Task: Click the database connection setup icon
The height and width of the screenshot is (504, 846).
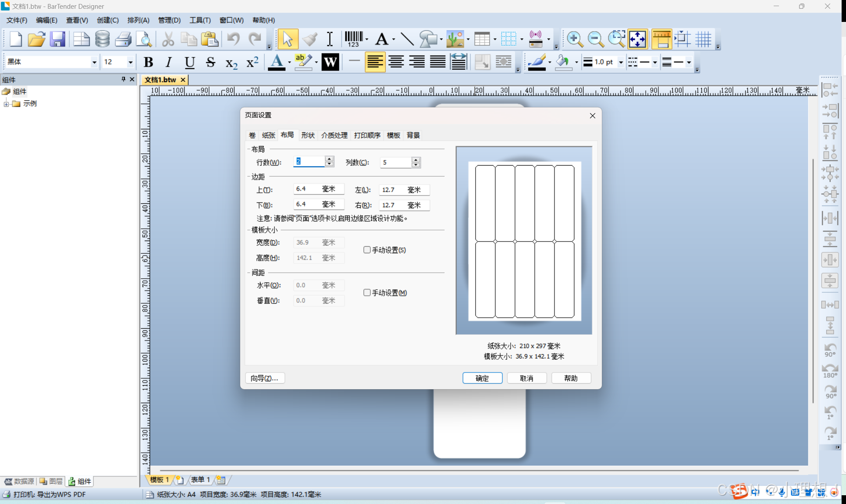Action: 102,39
